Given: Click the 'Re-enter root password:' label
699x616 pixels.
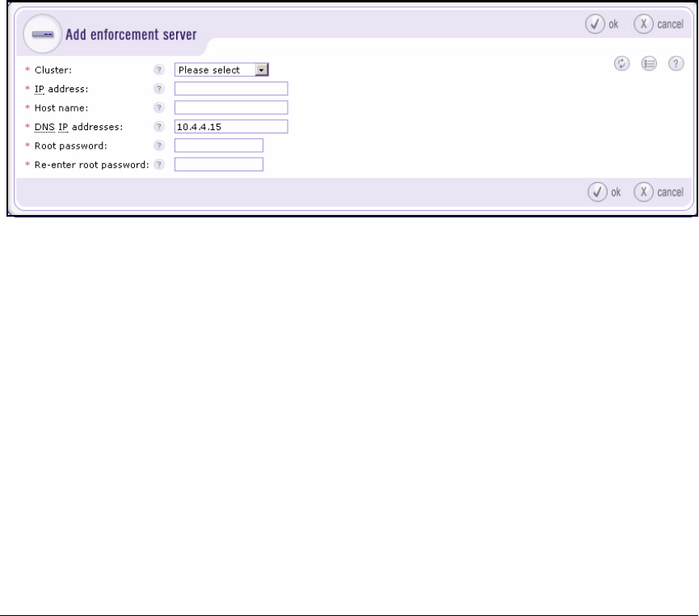Looking at the screenshot, I should pyautogui.click(x=92, y=165).
